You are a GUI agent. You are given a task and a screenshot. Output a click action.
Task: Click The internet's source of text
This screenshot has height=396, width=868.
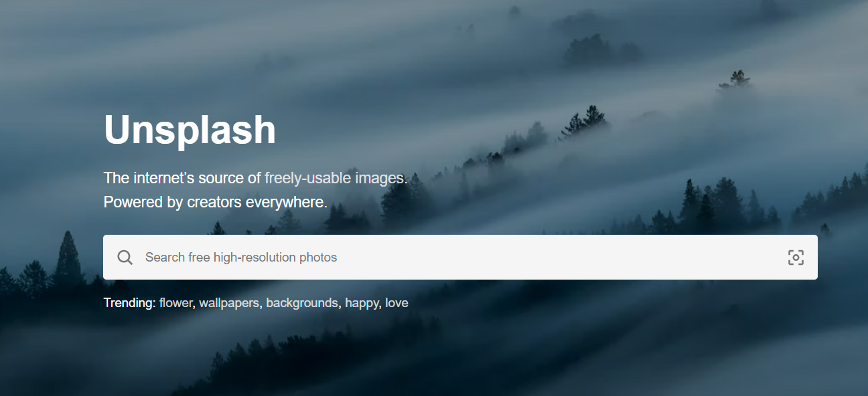(x=182, y=178)
